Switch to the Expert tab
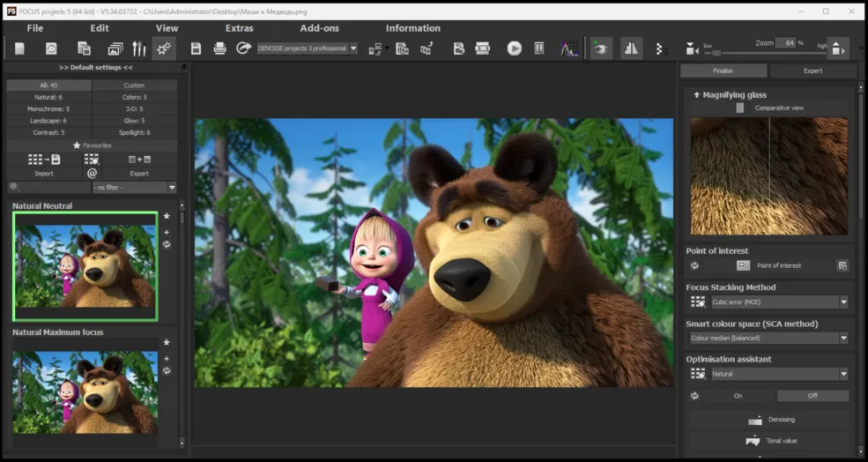The image size is (868, 462). pyautogui.click(x=812, y=71)
